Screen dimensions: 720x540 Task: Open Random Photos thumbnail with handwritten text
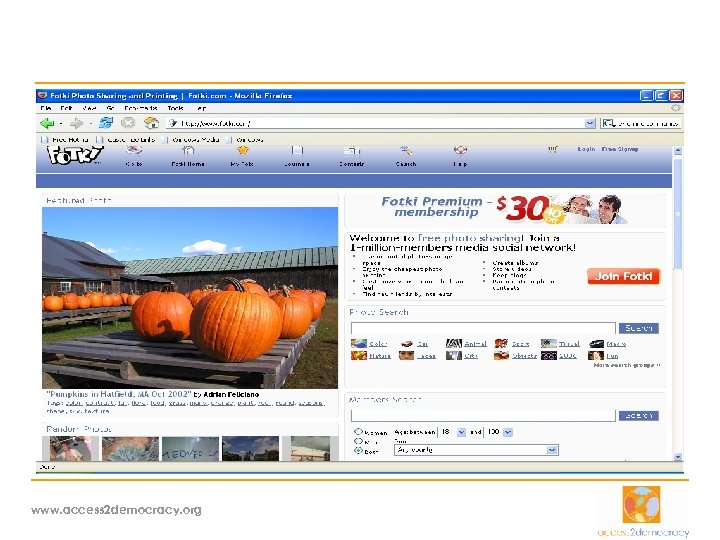tap(190, 448)
